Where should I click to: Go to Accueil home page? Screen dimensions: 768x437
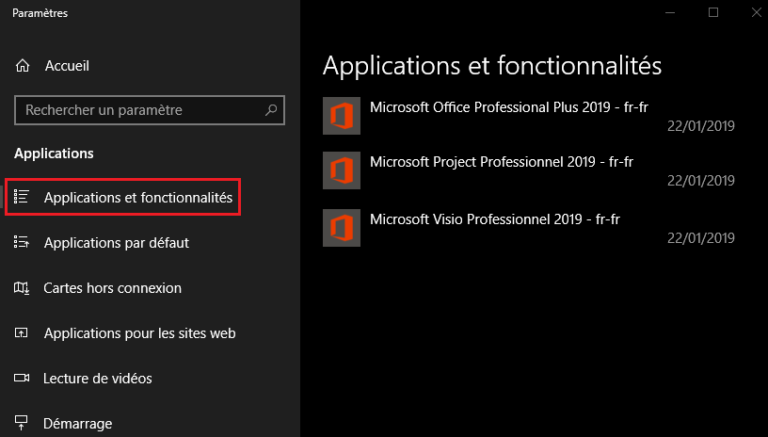click(x=67, y=66)
